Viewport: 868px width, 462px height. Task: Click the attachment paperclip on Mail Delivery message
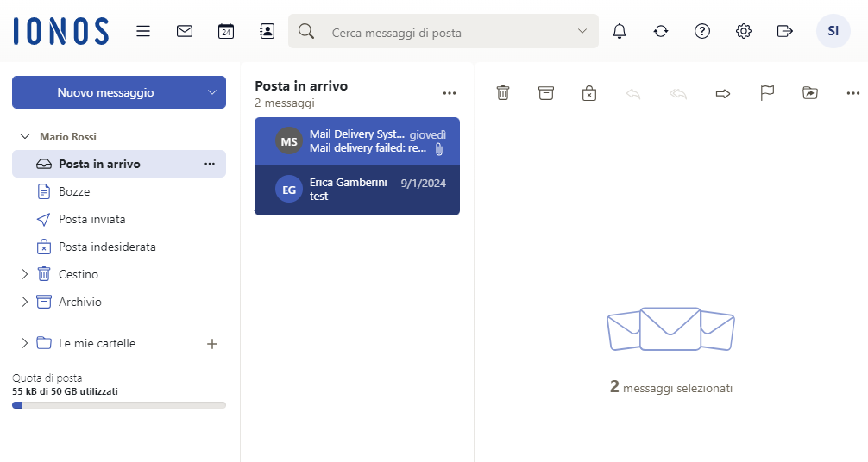(439, 149)
